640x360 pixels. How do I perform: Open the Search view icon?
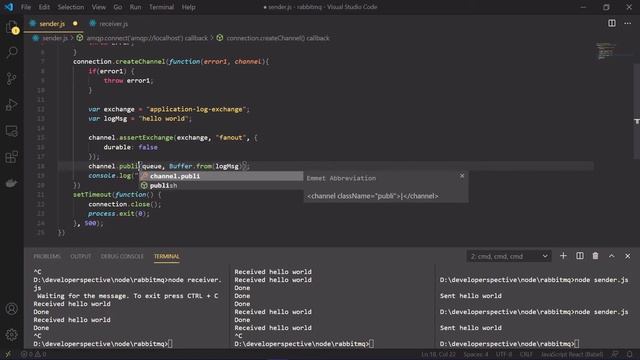[12, 52]
